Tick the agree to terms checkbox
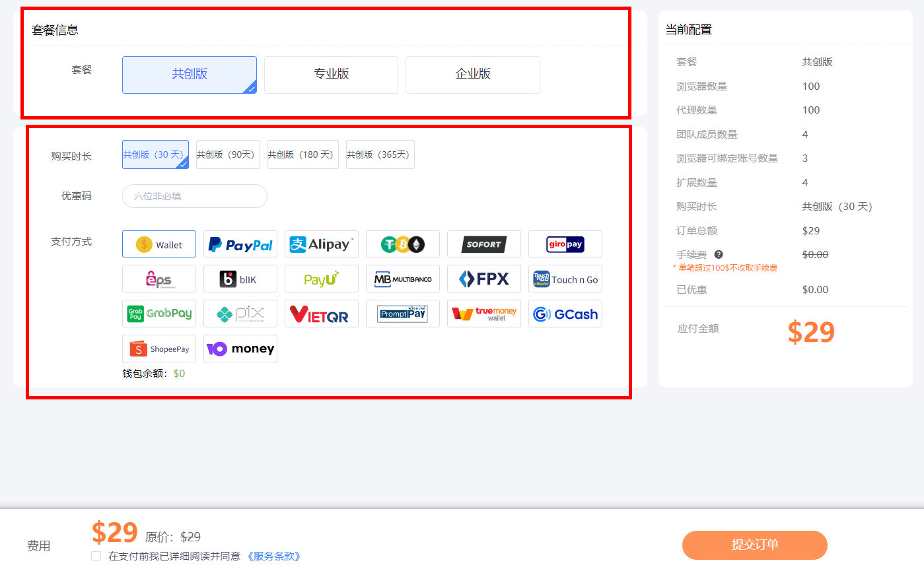Screen dimensions: 924x575 96,556
